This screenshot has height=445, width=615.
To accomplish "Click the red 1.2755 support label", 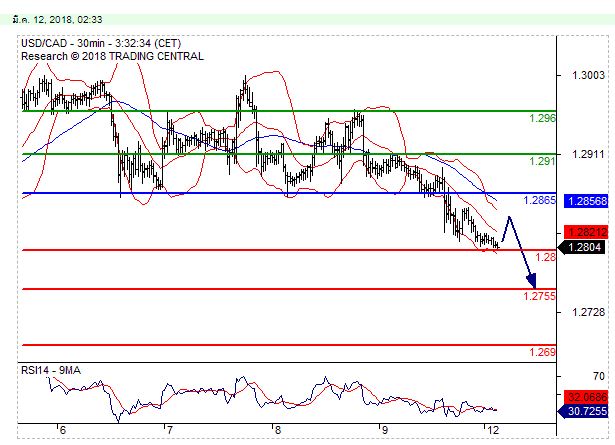I will tap(540, 296).
